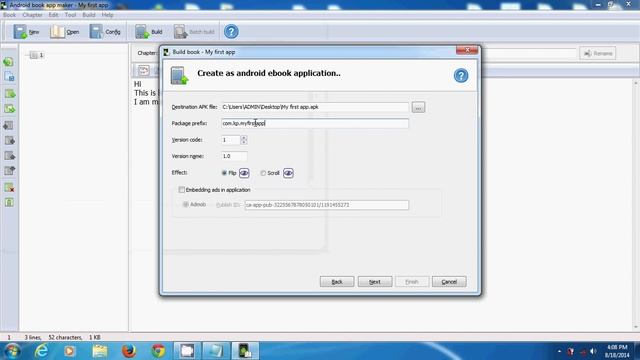Click the editor scrollbar's down arrow
The width and height of the screenshot is (640, 360).
636,327
